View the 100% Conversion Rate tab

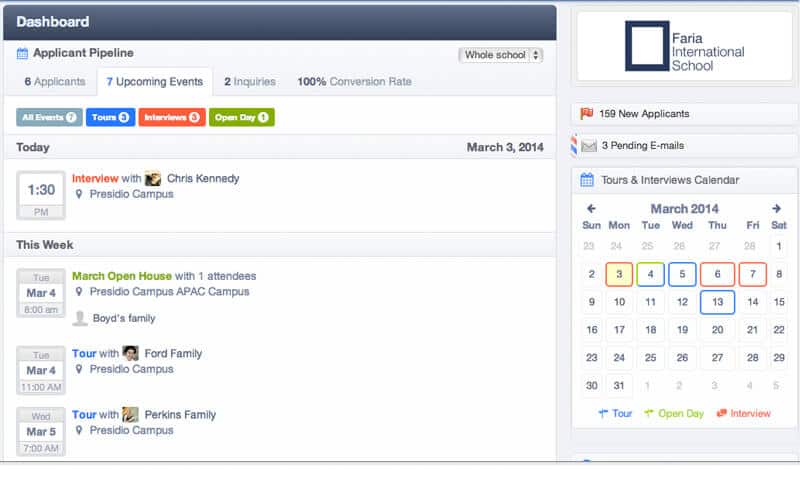point(355,82)
